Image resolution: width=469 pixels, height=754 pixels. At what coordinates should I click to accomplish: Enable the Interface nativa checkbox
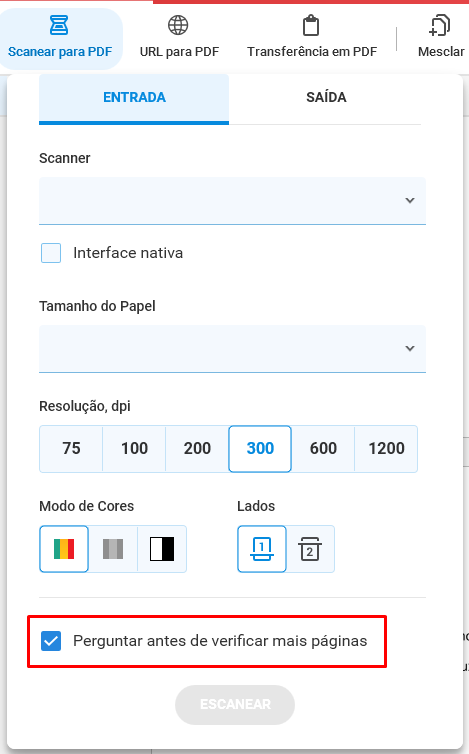point(51,253)
